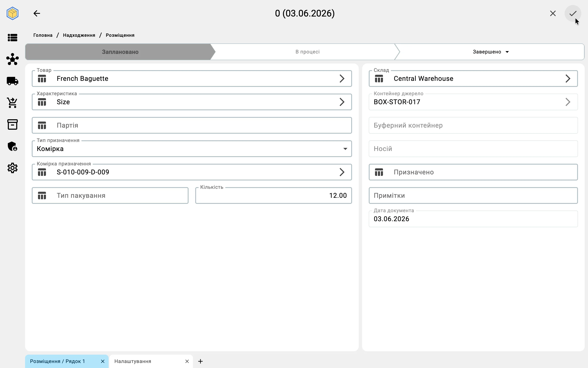The image size is (588, 368).
Task: Open the network nodes sidebar icon
Action: pyautogui.click(x=12, y=59)
